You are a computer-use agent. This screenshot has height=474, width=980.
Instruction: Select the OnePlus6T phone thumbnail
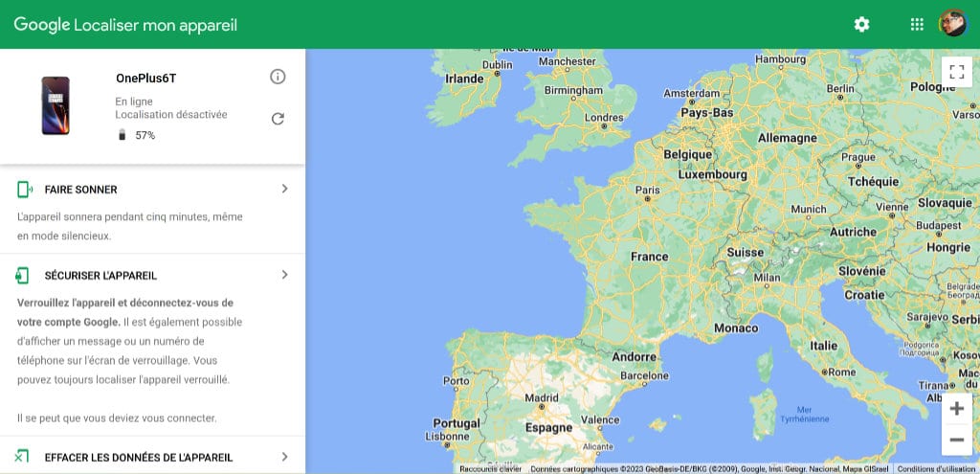coord(56,105)
